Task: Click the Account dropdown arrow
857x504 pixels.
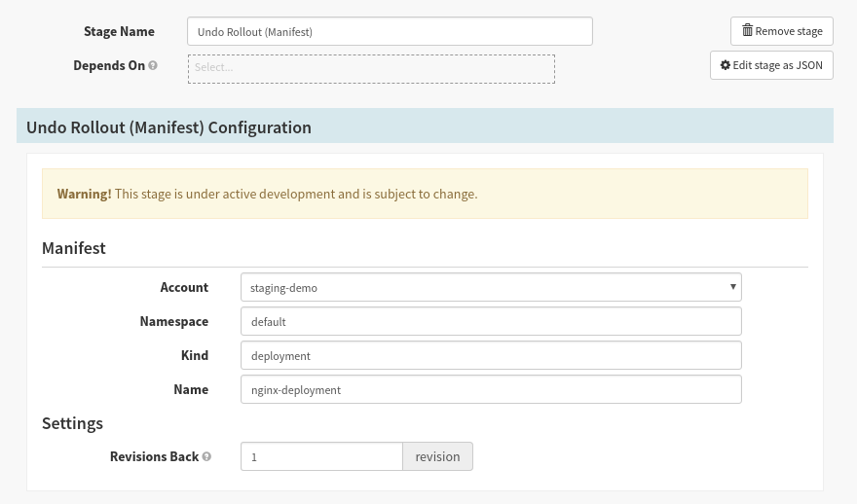Action: (732, 288)
